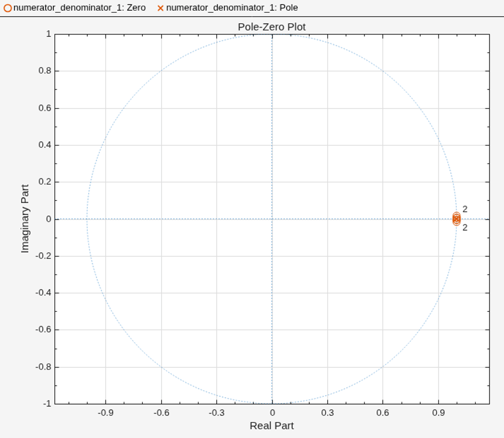
Task: Click the unit circle's leftmost point on real axis
Action: (87, 219)
